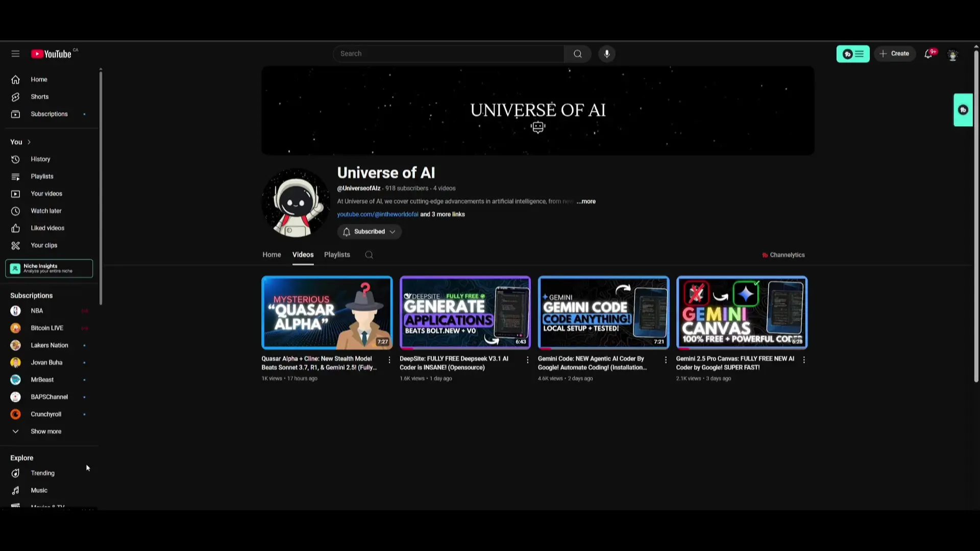The width and height of the screenshot is (980, 551).
Task: Open the DeepSite video title
Action: pyautogui.click(x=455, y=363)
